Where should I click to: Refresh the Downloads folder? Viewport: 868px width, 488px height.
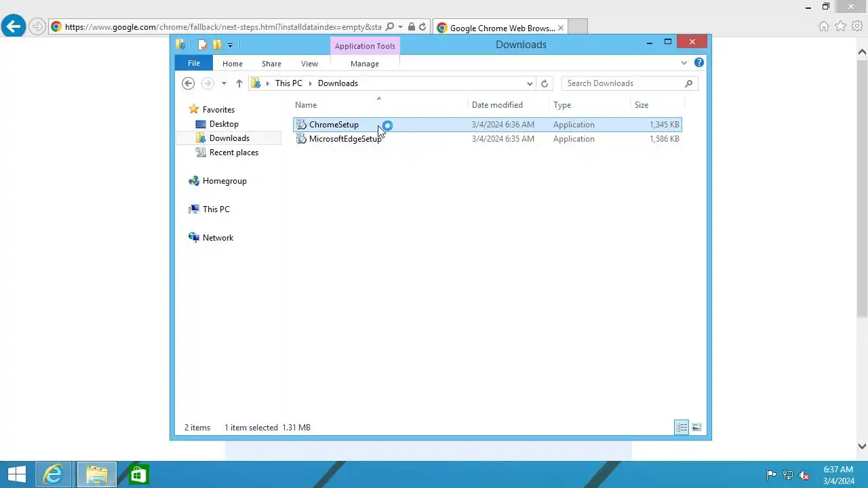tap(544, 84)
